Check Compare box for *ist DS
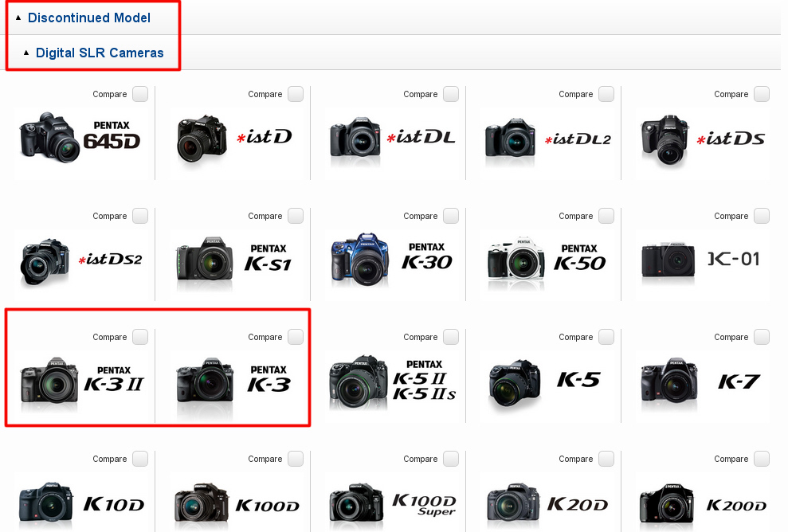 tap(762, 94)
